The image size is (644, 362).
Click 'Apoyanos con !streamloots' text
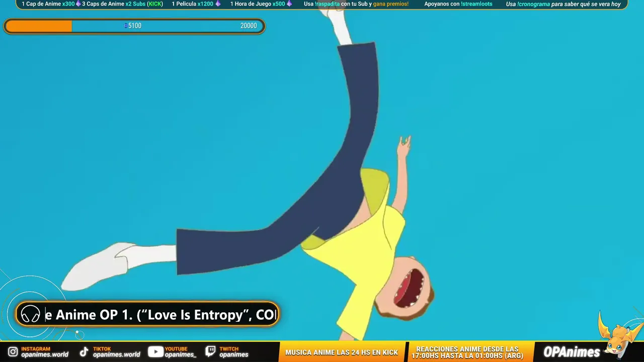(x=458, y=4)
